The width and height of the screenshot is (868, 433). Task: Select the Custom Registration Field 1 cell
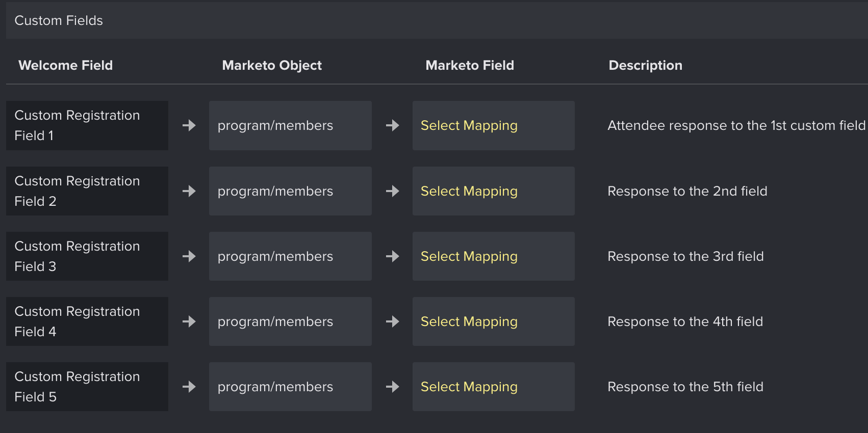coord(87,125)
